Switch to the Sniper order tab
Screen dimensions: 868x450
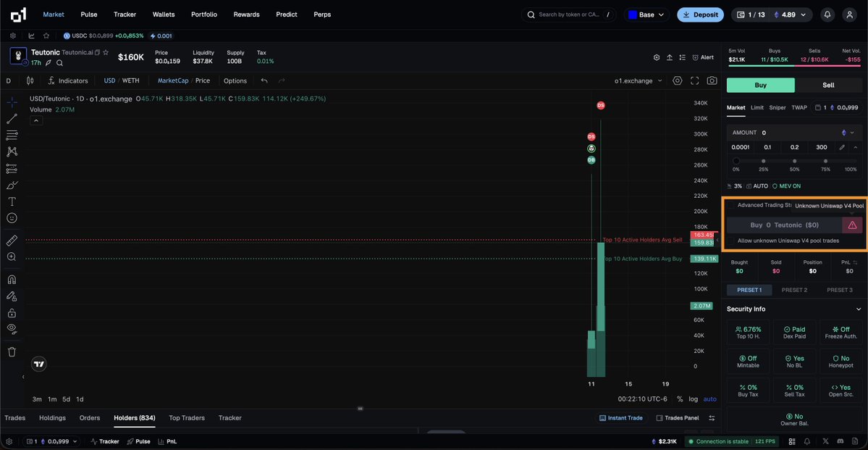778,107
